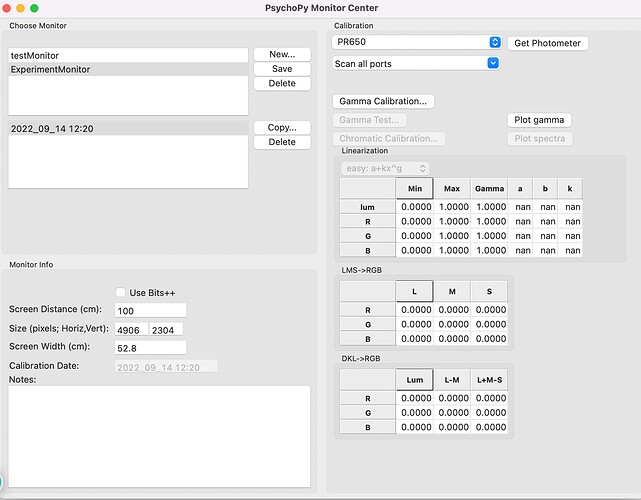Image resolution: width=641 pixels, height=500 pixels.
Task: Click the Screen Distance field
Action: pos(150,310)
